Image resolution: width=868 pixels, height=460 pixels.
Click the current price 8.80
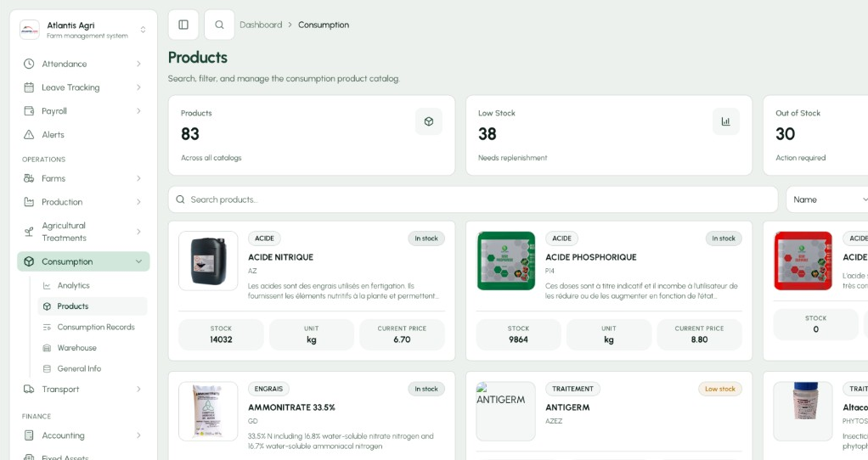(699, 339)
